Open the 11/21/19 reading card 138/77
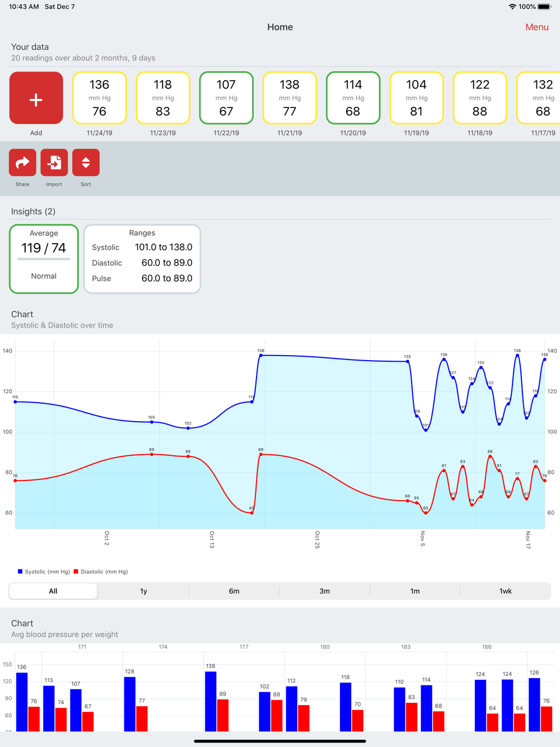Viewport: 560px width, 747px height. [x=290, y=98]
